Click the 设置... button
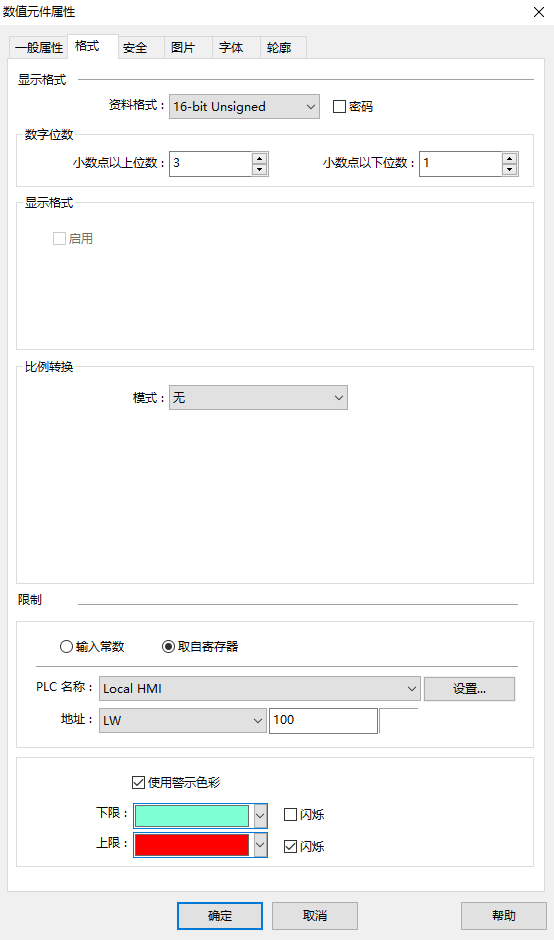 point(469,689)
